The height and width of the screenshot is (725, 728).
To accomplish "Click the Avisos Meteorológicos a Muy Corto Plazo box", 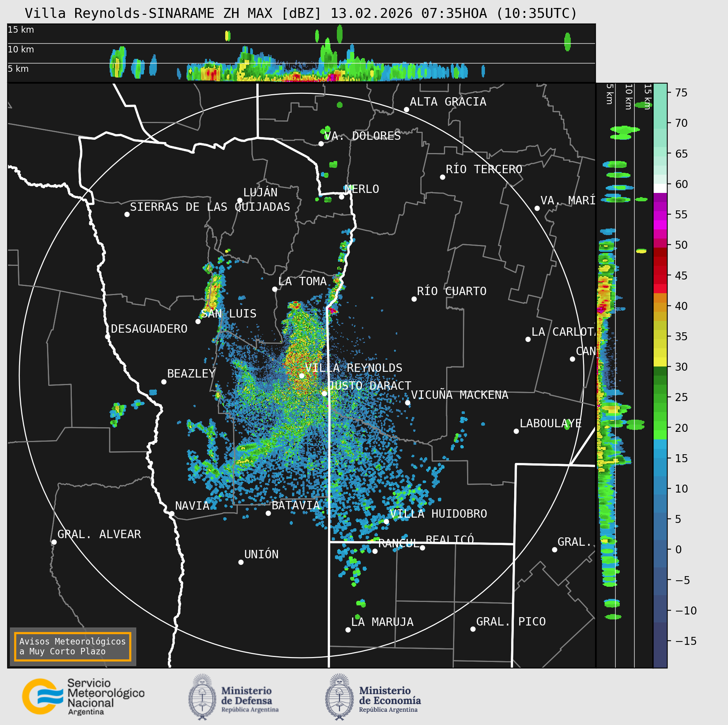I will (x=73, y=646).
